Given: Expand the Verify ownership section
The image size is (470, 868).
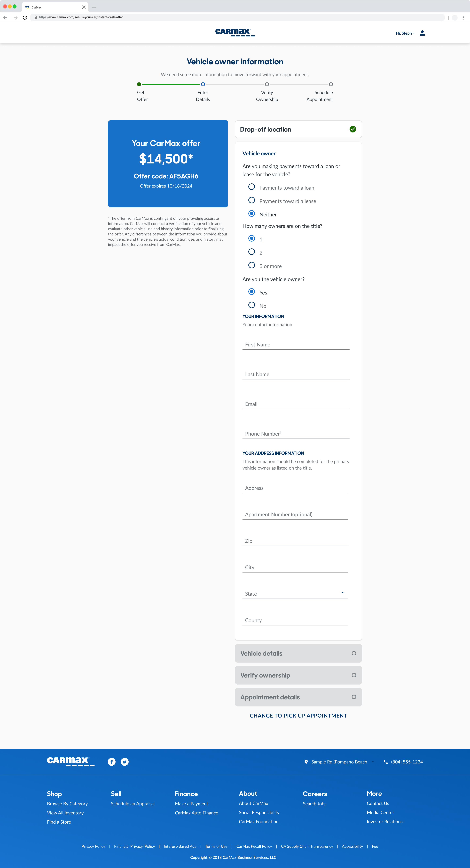Looking at the screenshot, I should 298,675.
